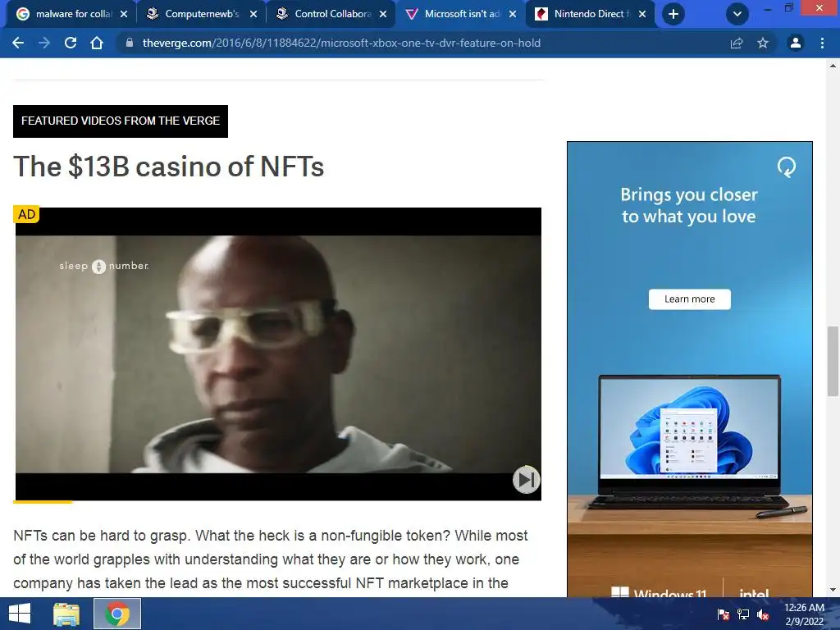View site security lock info

coord(129,43)
